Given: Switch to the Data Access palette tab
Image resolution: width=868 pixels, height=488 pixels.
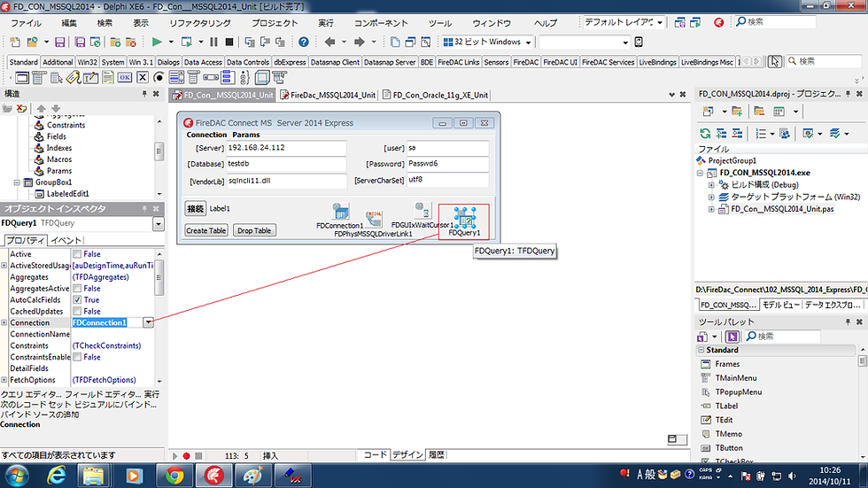Looking at the screenshot, I should pos(203,62).
